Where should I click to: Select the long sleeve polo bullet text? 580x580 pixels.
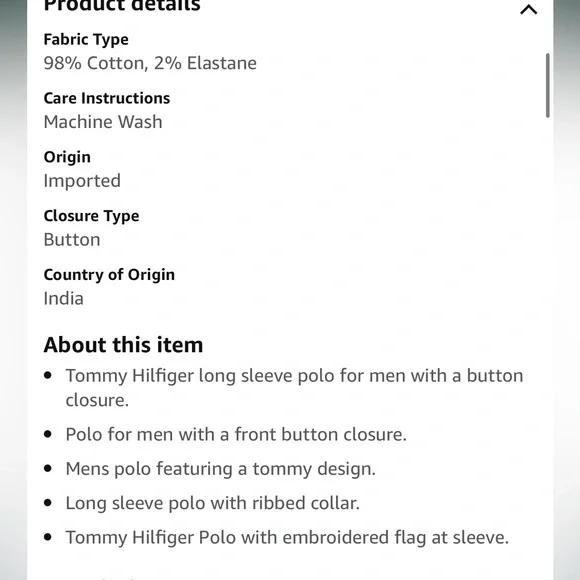coord(294,388)
